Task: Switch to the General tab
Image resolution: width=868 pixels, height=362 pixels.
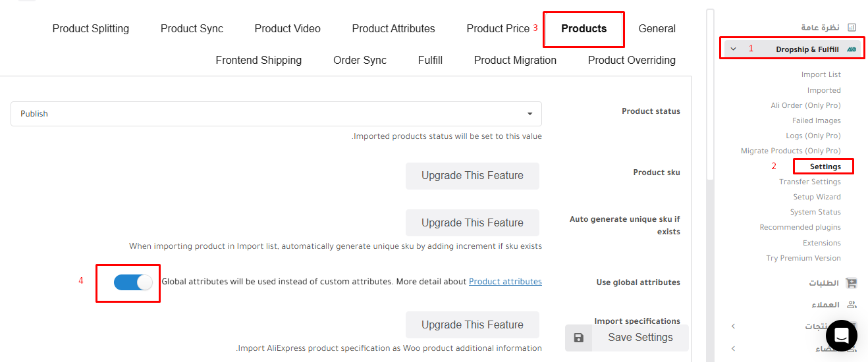Action: pyautogui.click(x=657, y=28)
